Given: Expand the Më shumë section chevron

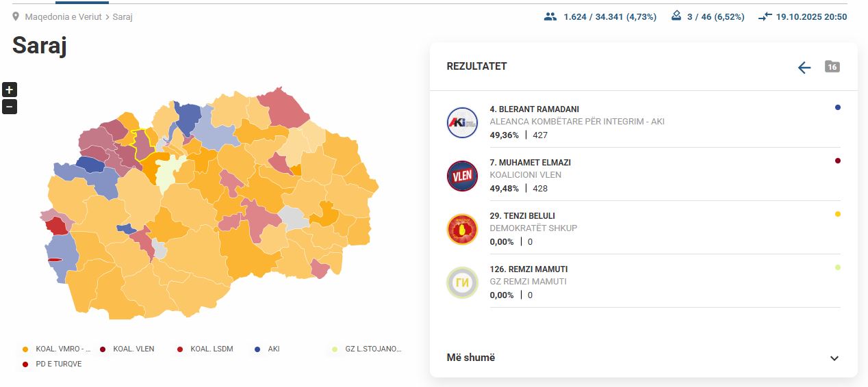Looking at the screenshot, I should coord(834,358).
